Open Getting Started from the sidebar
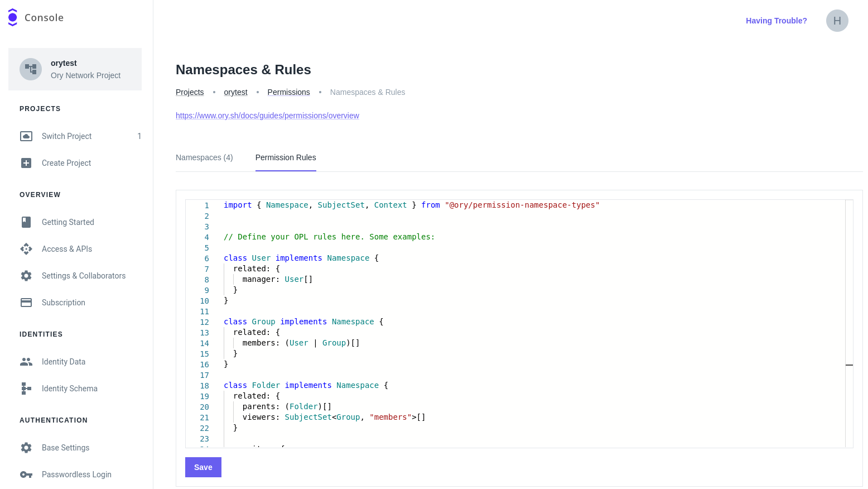 67,222
